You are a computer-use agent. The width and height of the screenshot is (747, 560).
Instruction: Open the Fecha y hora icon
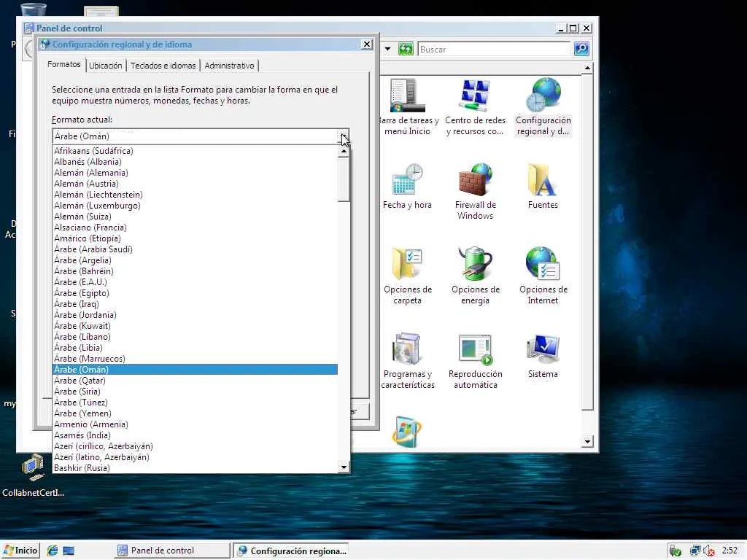coord(407,187)
